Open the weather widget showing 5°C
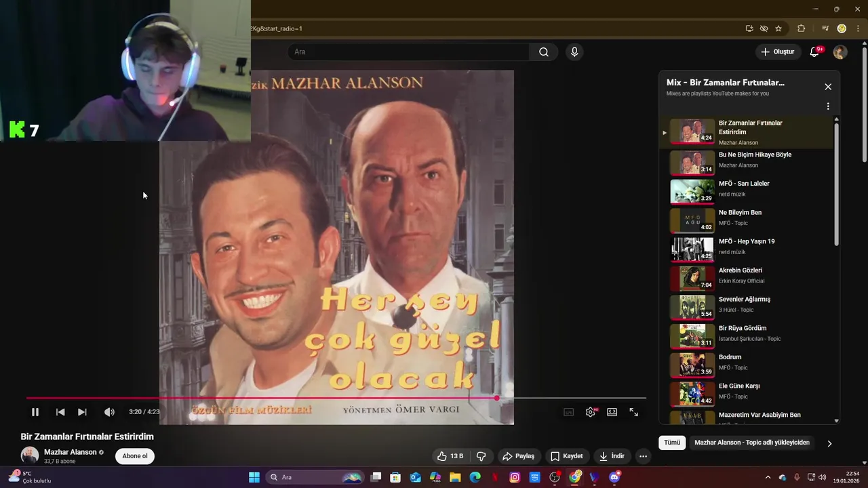 tap(31, 477)
